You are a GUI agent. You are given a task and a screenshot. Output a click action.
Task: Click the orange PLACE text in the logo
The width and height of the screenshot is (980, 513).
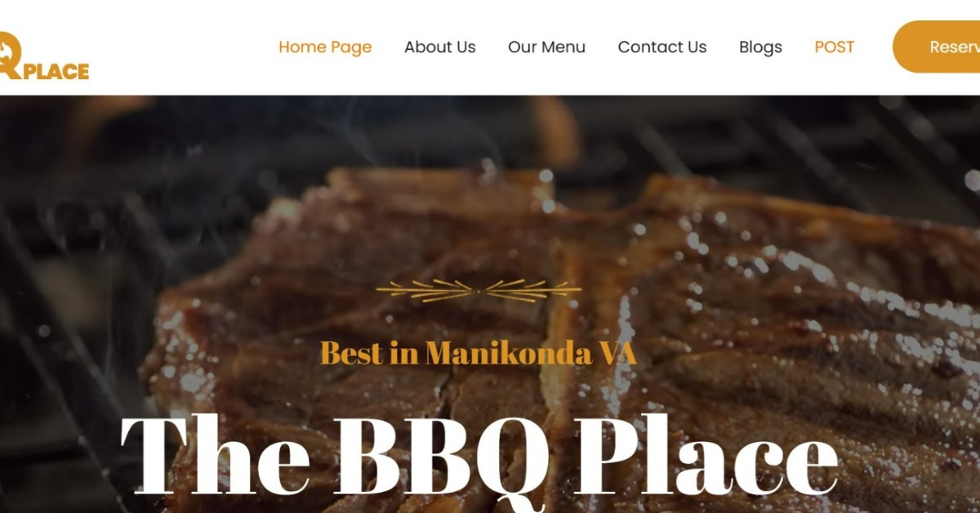(56, 71)
